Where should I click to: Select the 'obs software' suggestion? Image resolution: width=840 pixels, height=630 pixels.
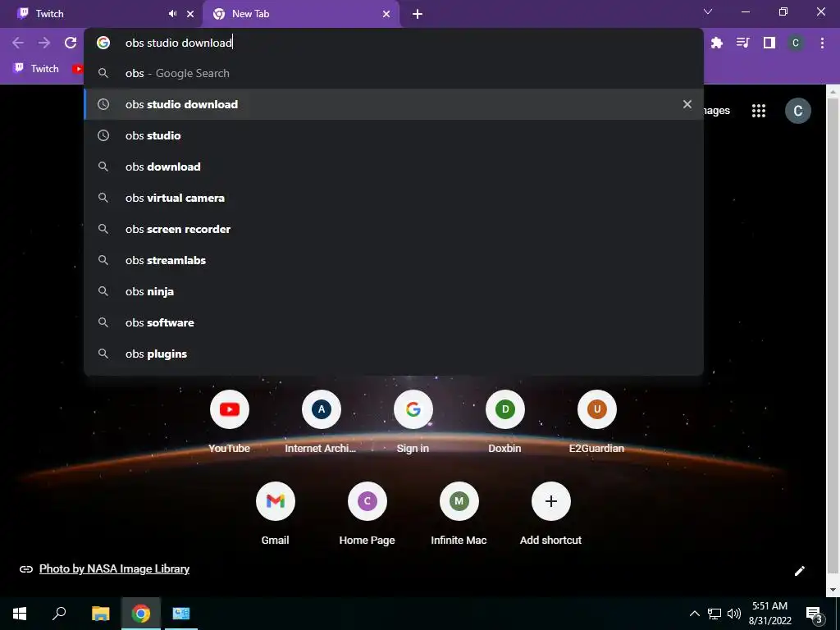pyautogui.click(x=393, y=322)
